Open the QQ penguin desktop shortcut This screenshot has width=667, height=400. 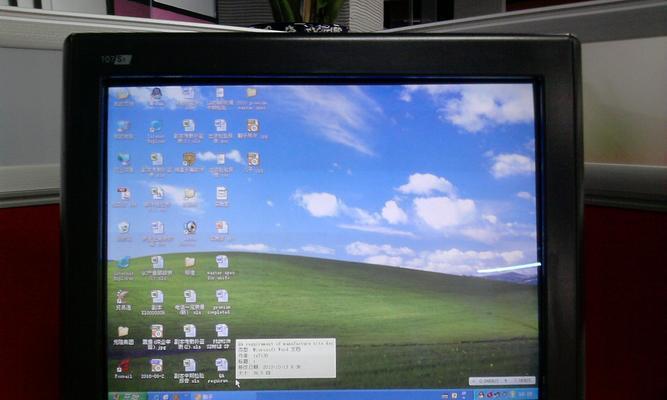click(156, 97)
